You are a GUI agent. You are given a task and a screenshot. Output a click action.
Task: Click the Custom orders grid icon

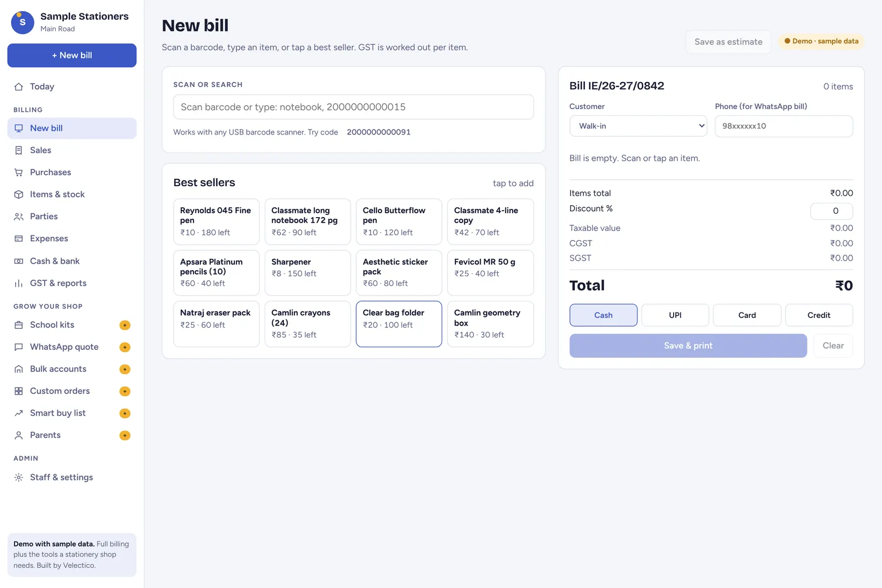pyautogui.click(x=19, y=391)
